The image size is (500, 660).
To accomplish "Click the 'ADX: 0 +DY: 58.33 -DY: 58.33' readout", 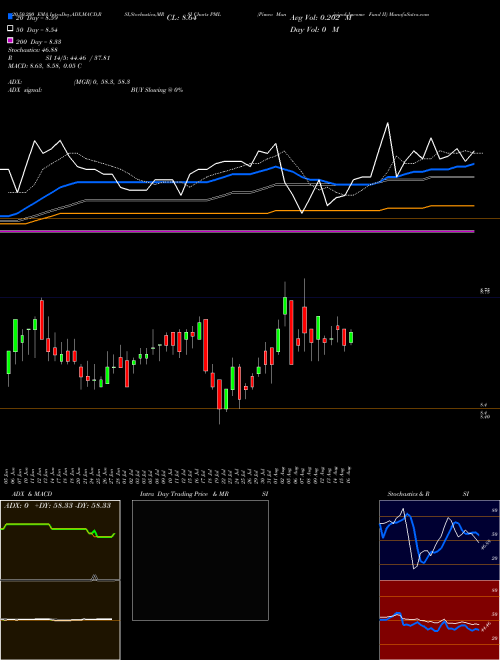I will pos(57,506).
